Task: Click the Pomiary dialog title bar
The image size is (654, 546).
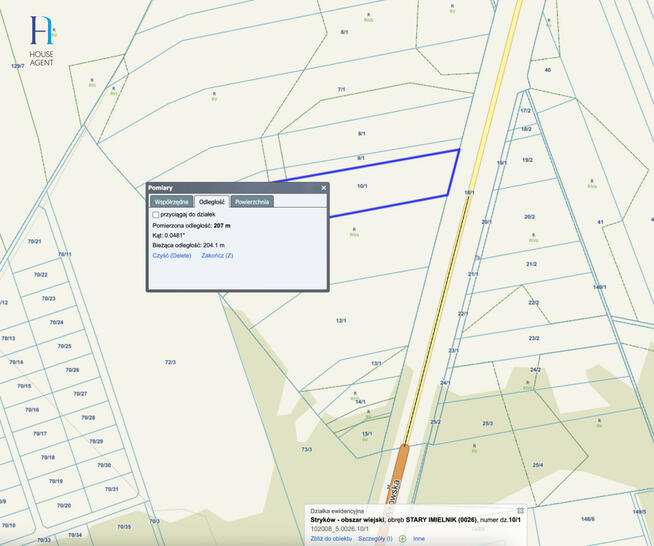Action: point(230,188)
